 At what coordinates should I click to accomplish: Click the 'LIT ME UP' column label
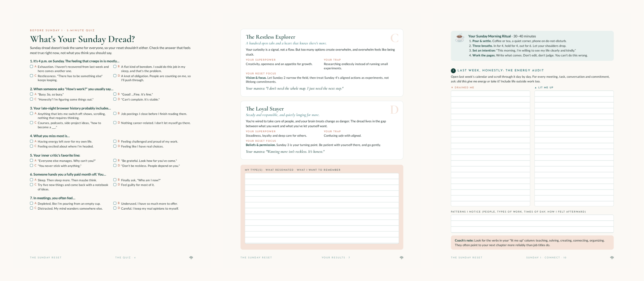[x=544, y=87]
